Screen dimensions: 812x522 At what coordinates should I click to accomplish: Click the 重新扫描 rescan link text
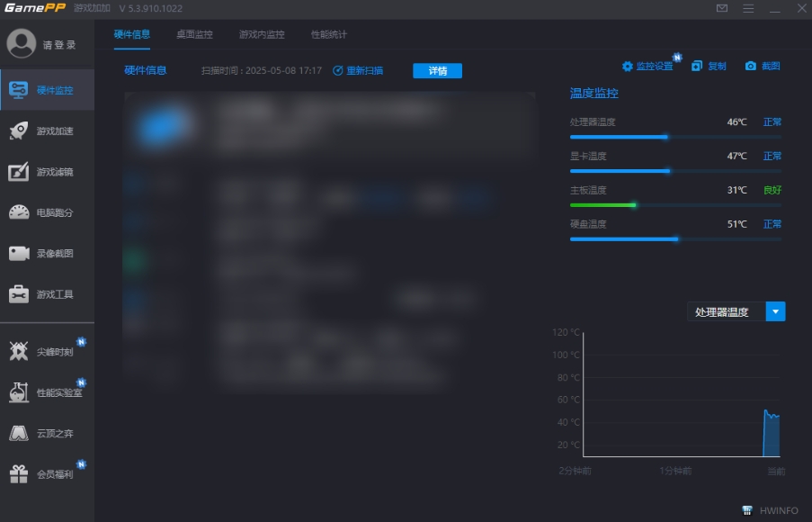[x=364, y=70]
